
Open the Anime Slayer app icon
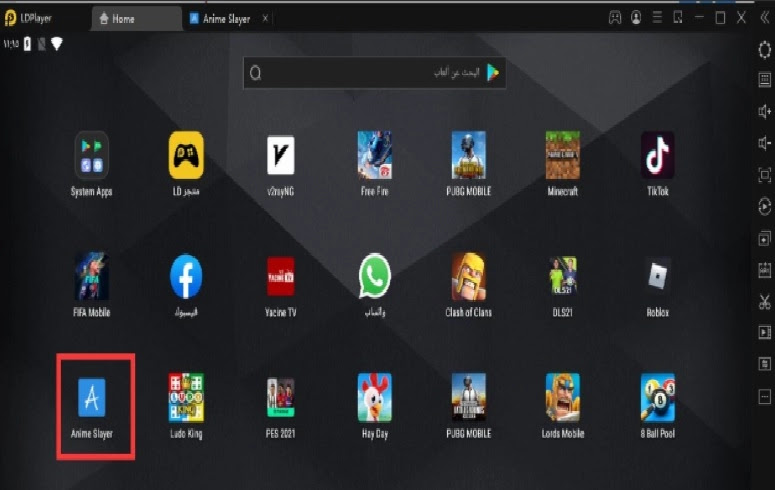tap(91, 398)
